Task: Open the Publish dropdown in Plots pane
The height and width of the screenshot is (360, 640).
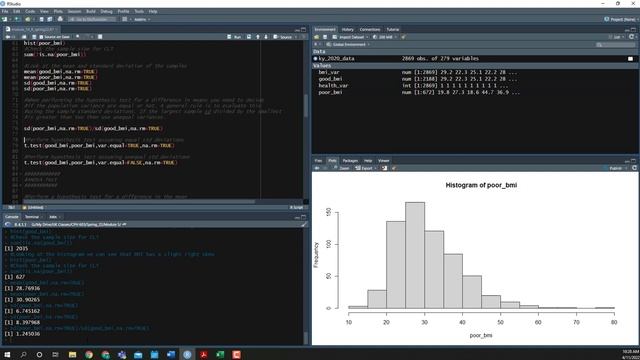Action: pos(615,168)
